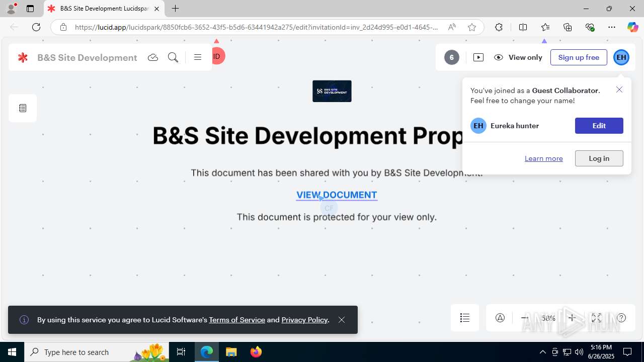Open browser essentials heart icon
The image size is (644, 362).
click(590, 27)
